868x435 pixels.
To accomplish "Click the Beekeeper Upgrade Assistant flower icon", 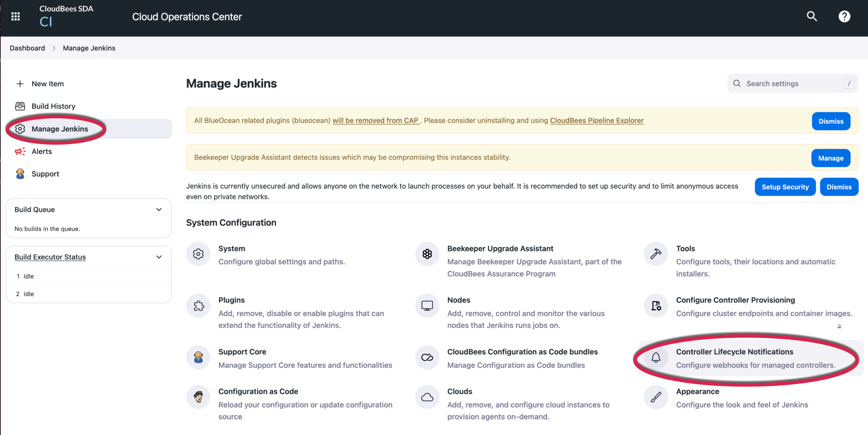I will coord(427,254).
